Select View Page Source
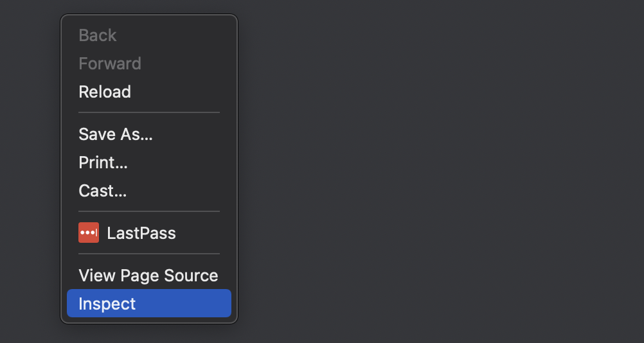The image size is (644, 343). pos(148,276)
